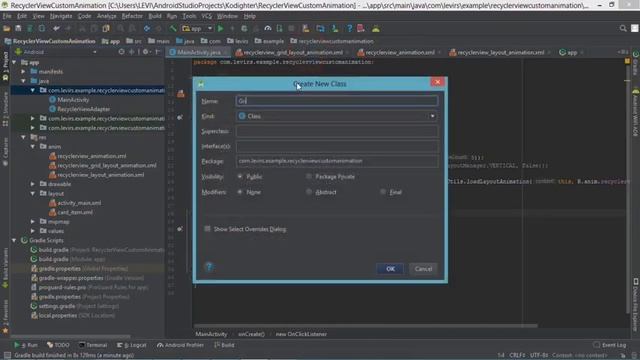The image size is (640, 360).
Task: Select the None modifier radio button
Action: point(240,191)
